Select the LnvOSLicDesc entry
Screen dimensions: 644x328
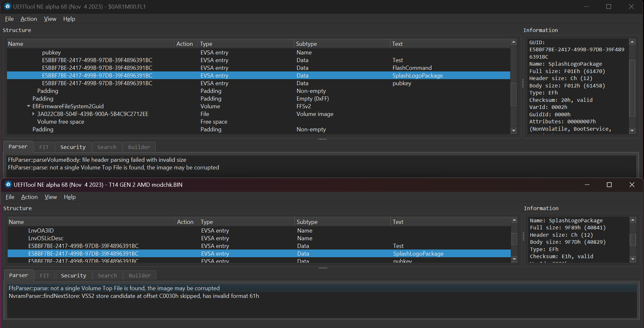46,238
